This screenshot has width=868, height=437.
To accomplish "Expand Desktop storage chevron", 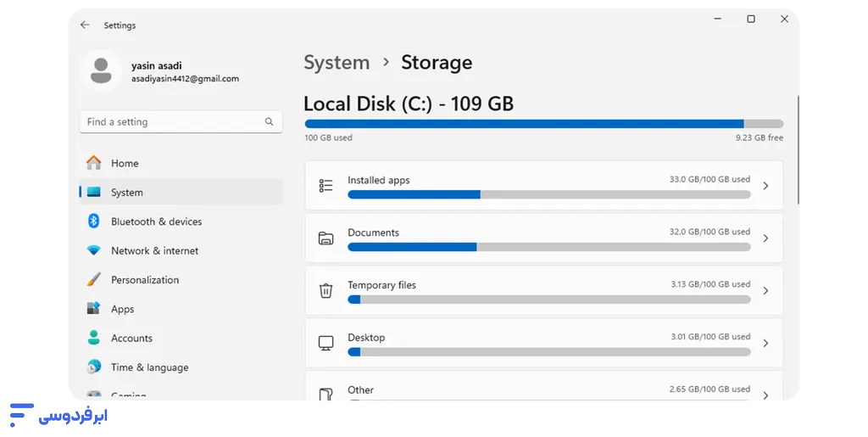I will (765, 344).
